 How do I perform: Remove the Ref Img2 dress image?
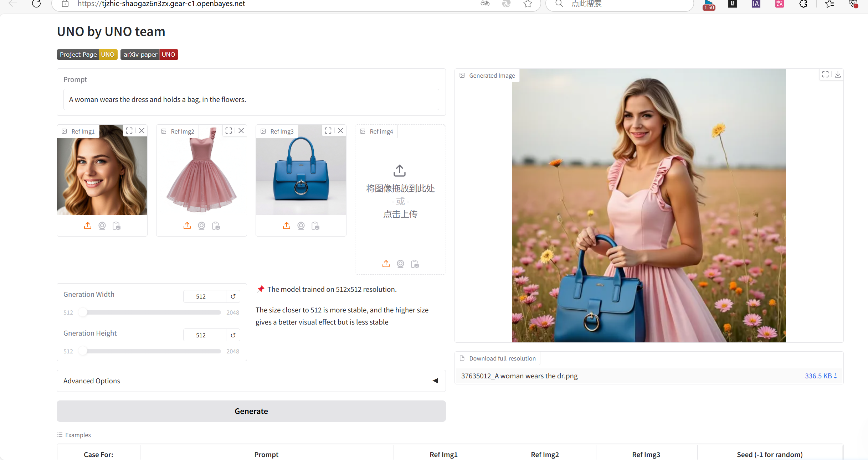click(241, 131)
